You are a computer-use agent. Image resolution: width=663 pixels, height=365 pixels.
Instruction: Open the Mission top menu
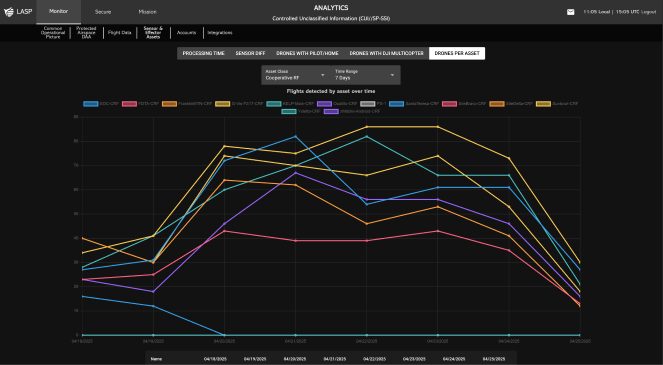click(x=148, y=12)
